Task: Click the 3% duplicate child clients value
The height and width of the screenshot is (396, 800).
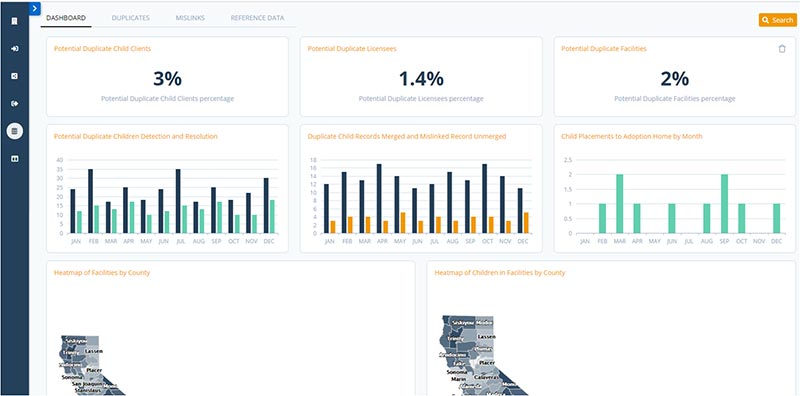Action: click(x=167, y=79)
